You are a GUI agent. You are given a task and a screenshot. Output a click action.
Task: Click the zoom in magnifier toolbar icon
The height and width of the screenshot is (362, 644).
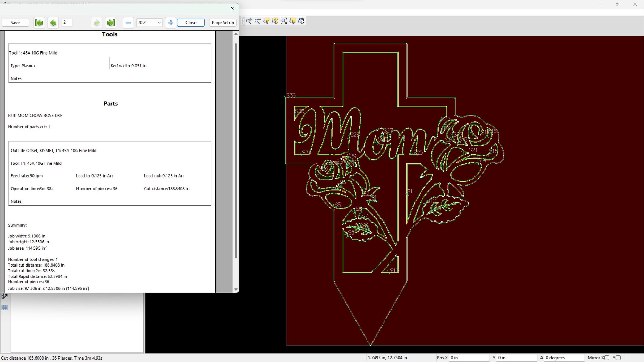pyautogui.click(x=249, y=21)
